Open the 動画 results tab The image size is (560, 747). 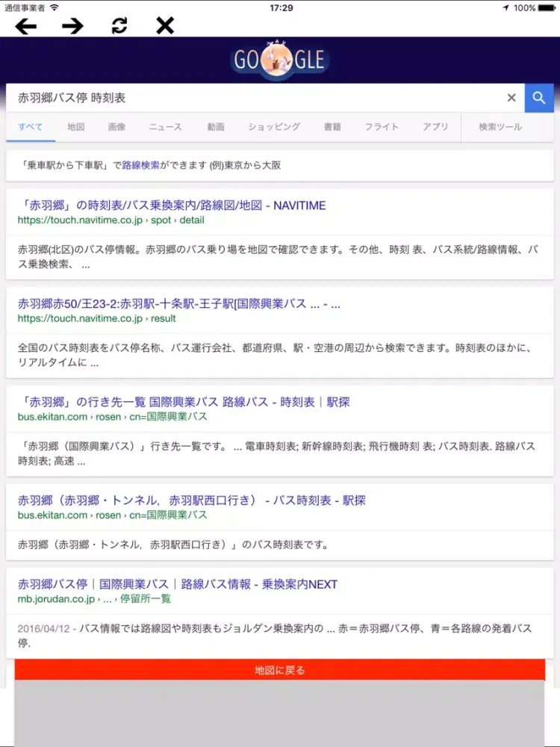[x=216, y=127]
